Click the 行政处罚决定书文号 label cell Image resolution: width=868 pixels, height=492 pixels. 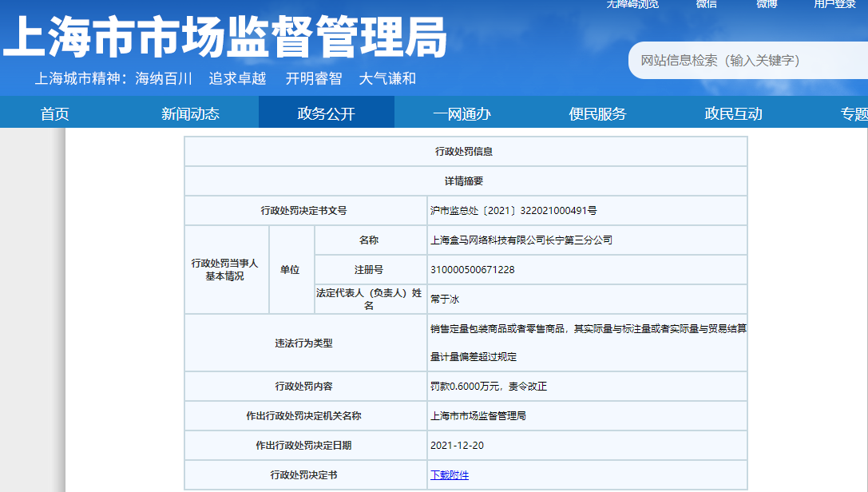[304, 210]
